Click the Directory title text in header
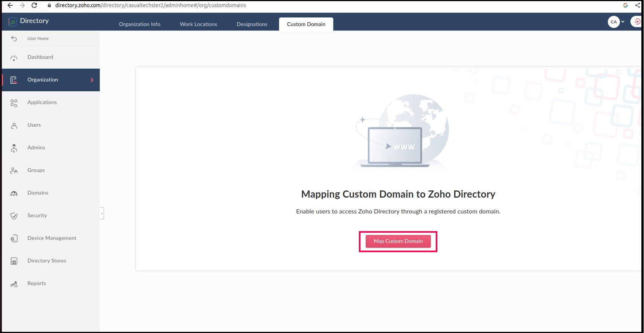 pyautogui.click(x=34, y=21)
